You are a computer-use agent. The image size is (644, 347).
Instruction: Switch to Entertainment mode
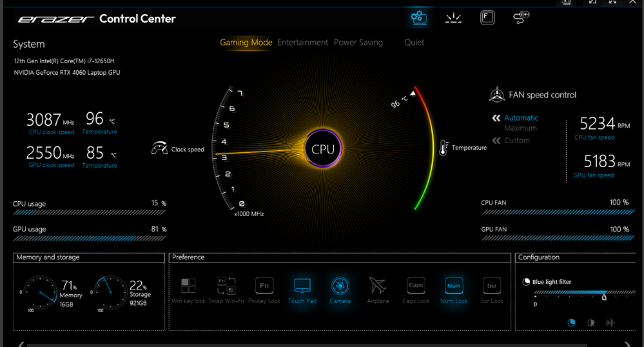[x=303, y=43]
